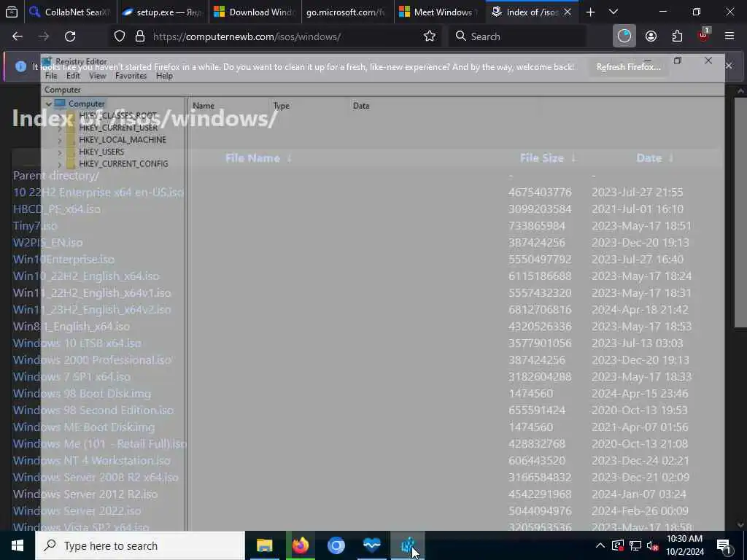Viewport: 747px width, 560px height.
Task: Click the Firefox account icon
Action: click(x=651, y=36)
